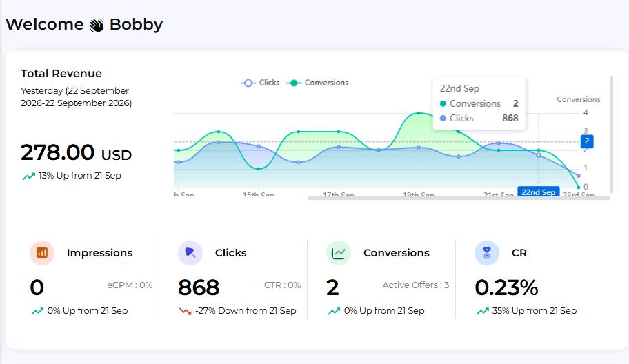Viewport: 629px width, 364px height.
Task: Click the 0.23% CR value
Action: click(x=506, y=287)
